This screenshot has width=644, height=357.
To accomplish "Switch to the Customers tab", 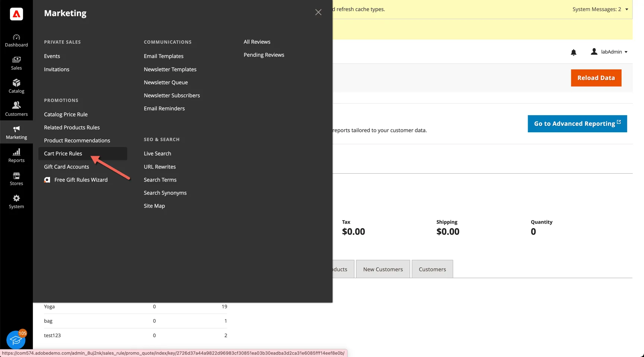I will tap(432, 269).
